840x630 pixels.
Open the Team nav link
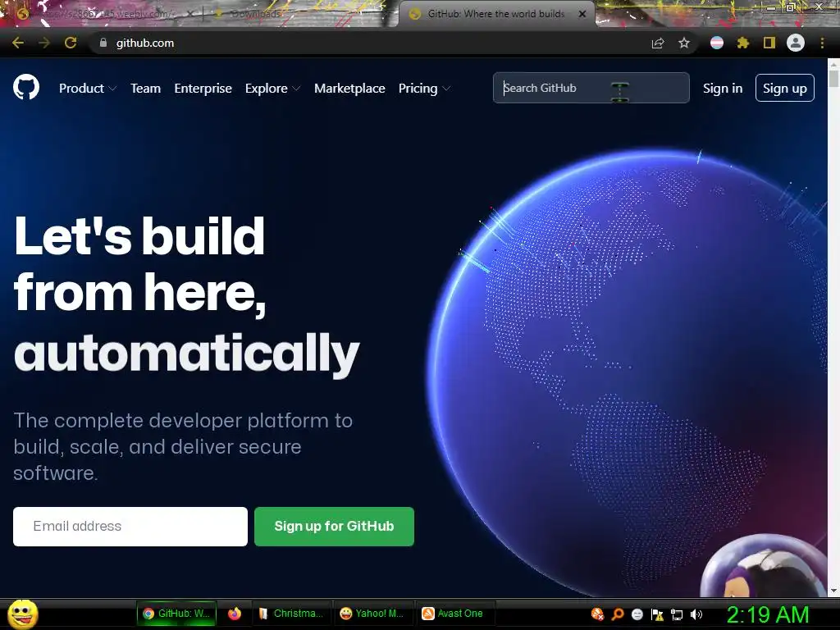(x=146, y=89)
